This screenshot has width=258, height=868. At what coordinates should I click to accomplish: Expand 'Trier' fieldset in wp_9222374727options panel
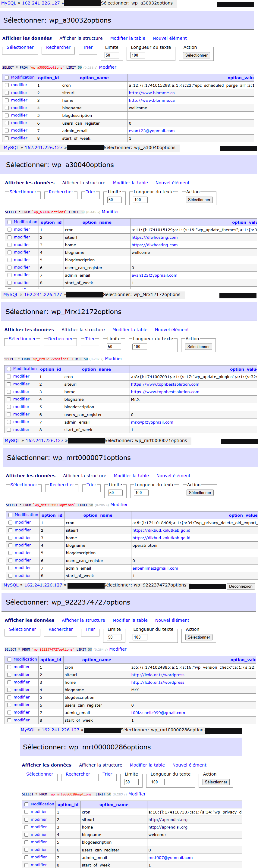(90, 630)
